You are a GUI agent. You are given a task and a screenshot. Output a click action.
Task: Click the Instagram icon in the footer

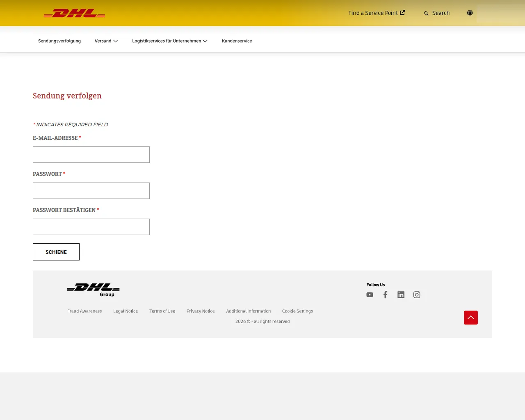coord(417,294)
